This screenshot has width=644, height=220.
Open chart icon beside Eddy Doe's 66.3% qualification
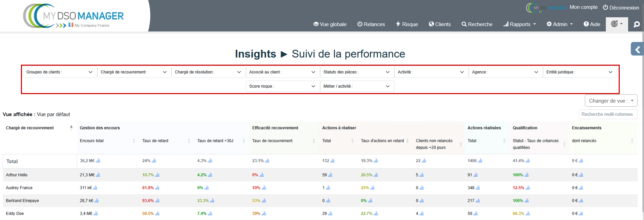tap(528, 214)
